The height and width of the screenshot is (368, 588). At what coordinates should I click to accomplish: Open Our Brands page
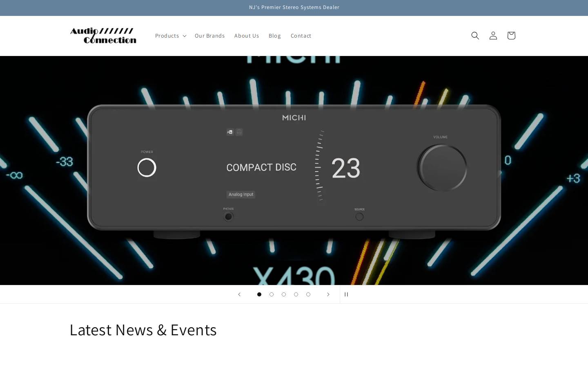point(209,36)
